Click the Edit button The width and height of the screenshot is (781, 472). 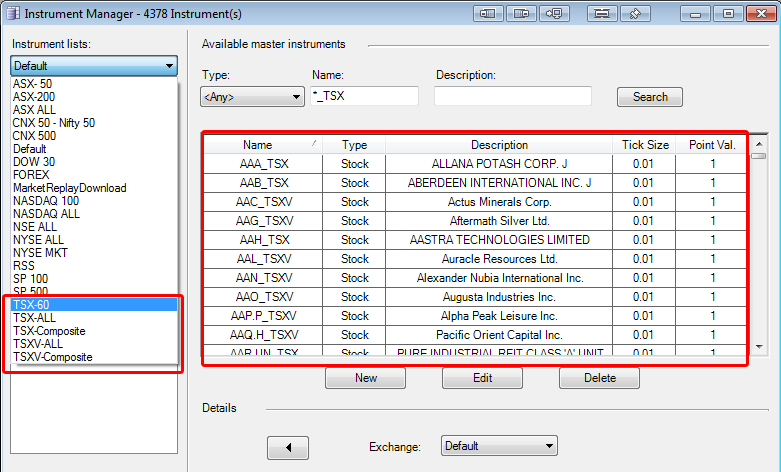pyautogui.click(x=482, y=378)
